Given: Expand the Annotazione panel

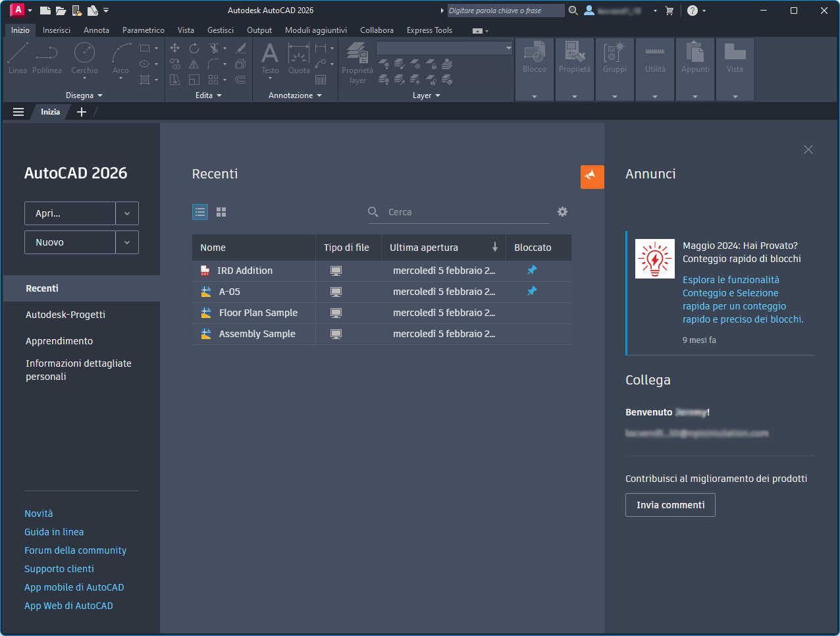Looking at the screenshot, I should [295, 95].
